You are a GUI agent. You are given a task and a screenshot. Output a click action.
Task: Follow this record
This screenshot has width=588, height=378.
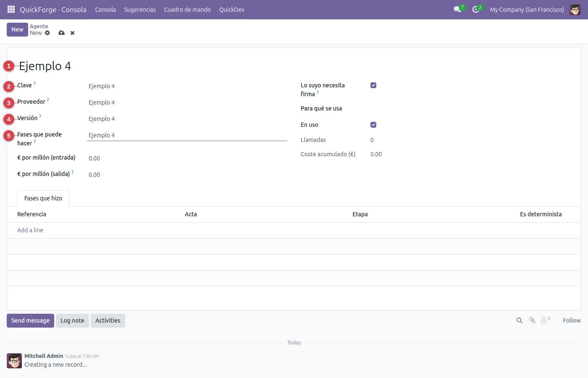(572, 320)
